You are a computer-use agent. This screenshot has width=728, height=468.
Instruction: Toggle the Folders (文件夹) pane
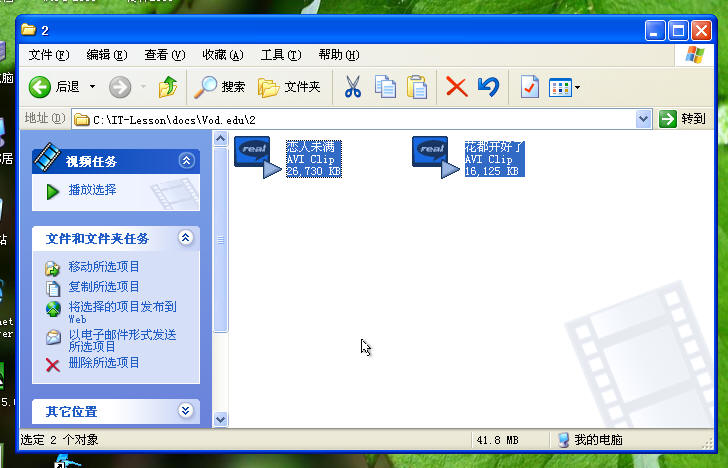[x=290, y=88]
